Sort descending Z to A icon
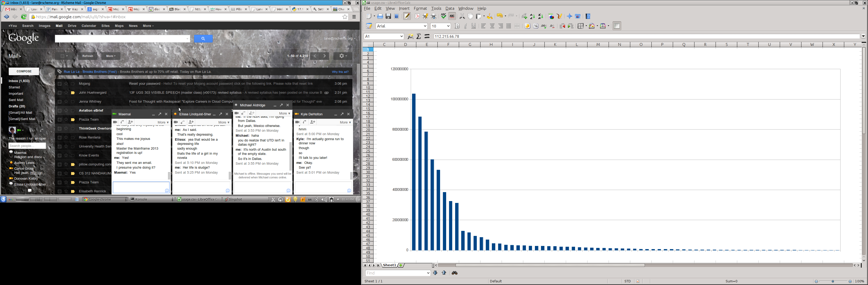 pyautogui.click(x=541, y=16)
